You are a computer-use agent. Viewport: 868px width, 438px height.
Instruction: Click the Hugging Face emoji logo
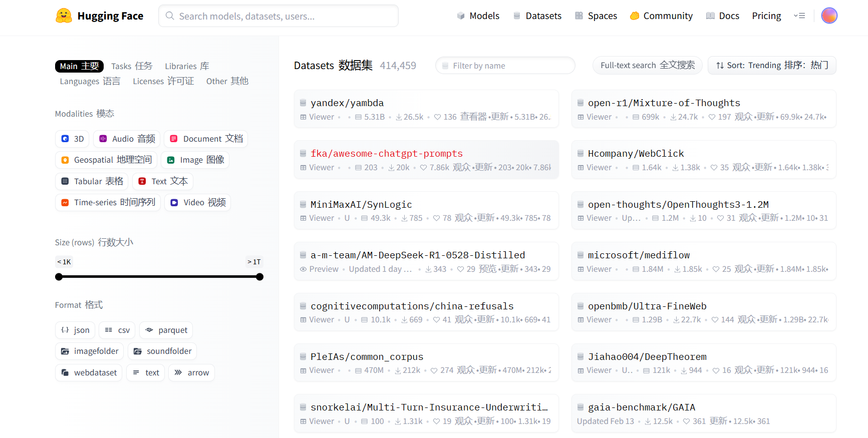64,16
